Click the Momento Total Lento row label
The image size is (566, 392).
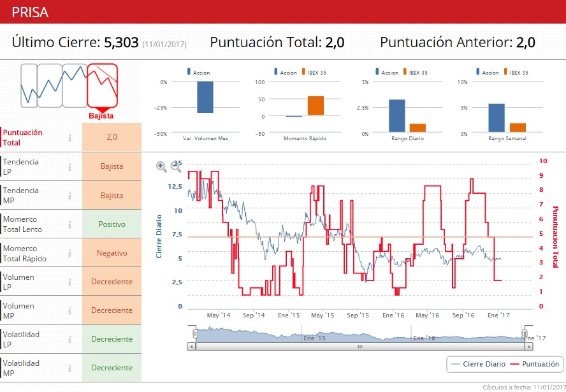tap(22, 224)
